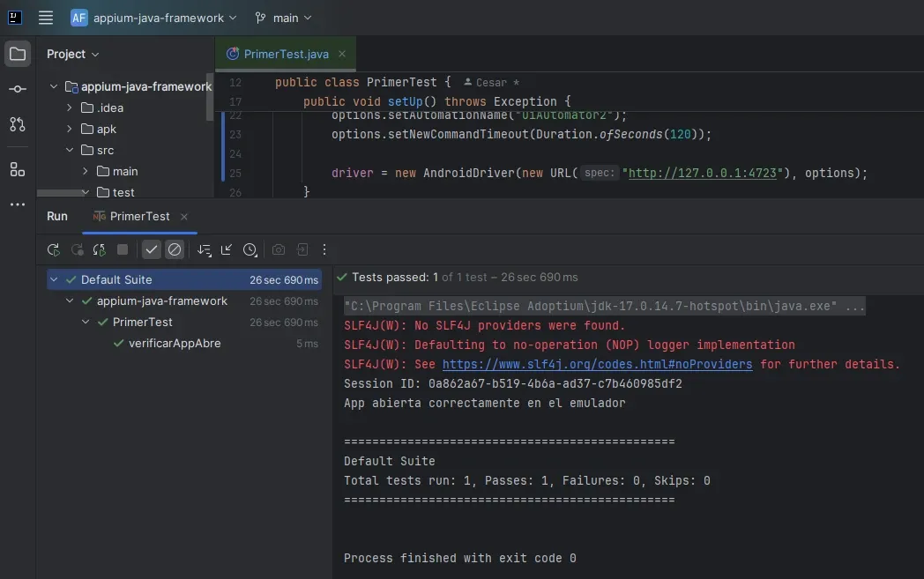Click the project tree vertical scrollbar
Viewport: 924px width, 579px height.
210,97
